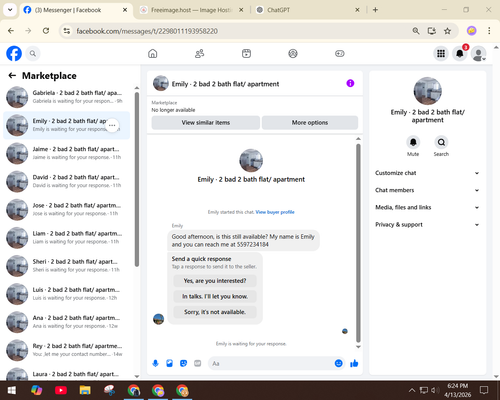Expand Chat members section
Screen dimensions: 500x400
pyautogui.click(x=427, y=190)
